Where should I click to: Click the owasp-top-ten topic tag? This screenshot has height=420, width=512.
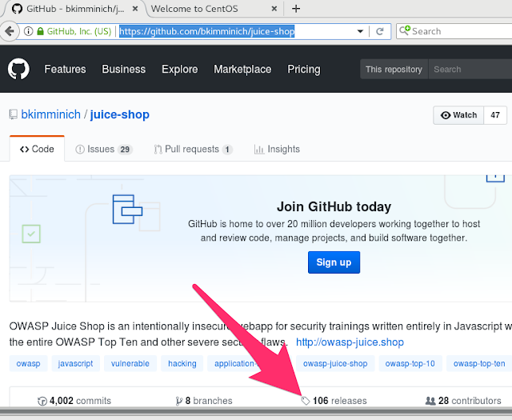[x=479, y=363]
